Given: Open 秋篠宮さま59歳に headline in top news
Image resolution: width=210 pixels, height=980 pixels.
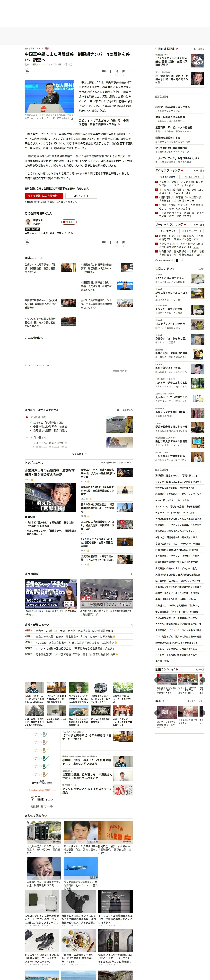Looking at the screenshot, I should [x=98, y=491].
